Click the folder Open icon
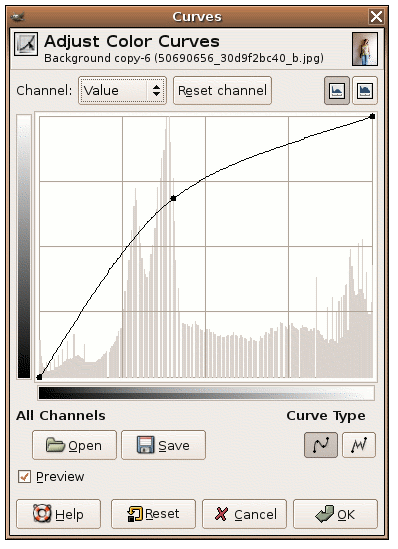398x549 pixels. (x=55, y=445)
